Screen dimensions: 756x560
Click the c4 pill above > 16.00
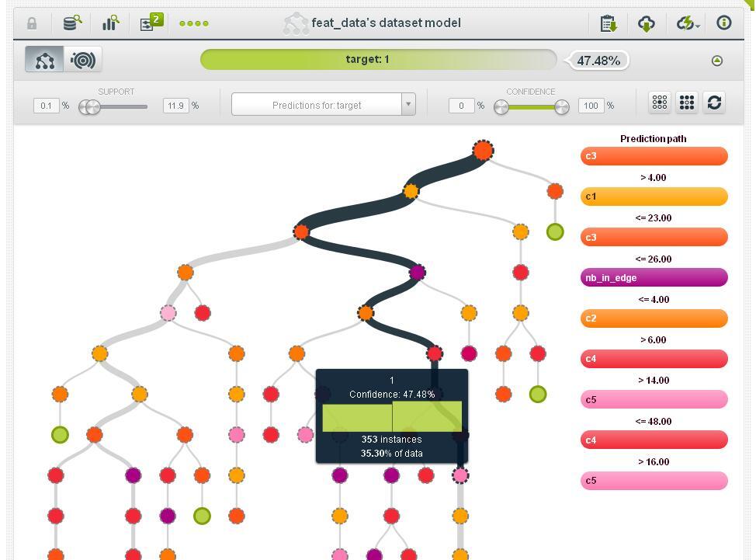pyautogui.click(x=654, y=440)
